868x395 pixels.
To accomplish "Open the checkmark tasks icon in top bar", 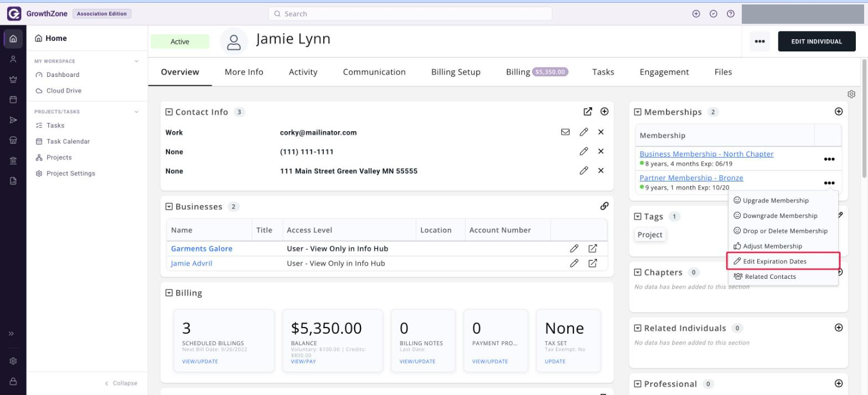I will coord(714,14).
